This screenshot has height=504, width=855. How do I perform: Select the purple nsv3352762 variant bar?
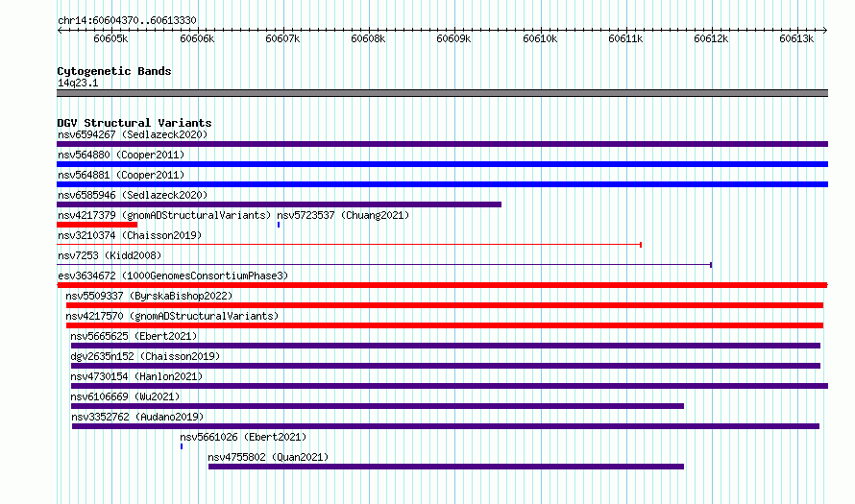[446, 426]
